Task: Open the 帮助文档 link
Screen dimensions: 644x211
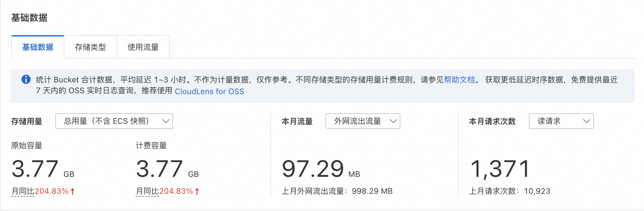Action: [x=459, y=80]
